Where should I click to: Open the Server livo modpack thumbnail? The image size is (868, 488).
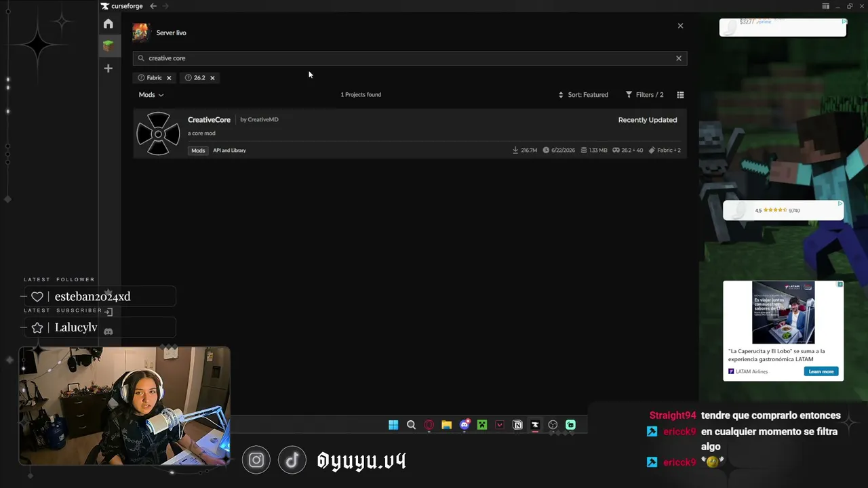[x=140, y=33]
